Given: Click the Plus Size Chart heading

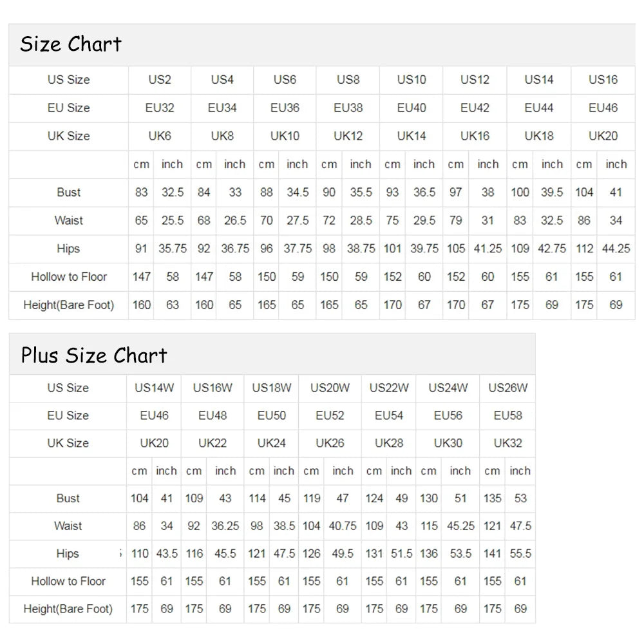Looking at the screenshot, I should coord(94,355).
